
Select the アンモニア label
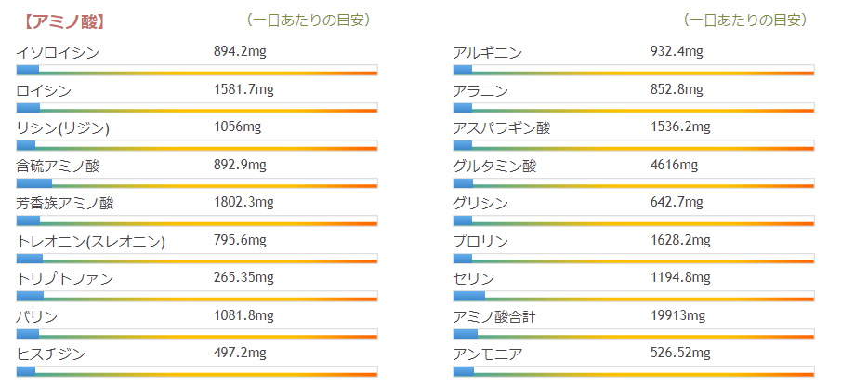coord(487,354)
